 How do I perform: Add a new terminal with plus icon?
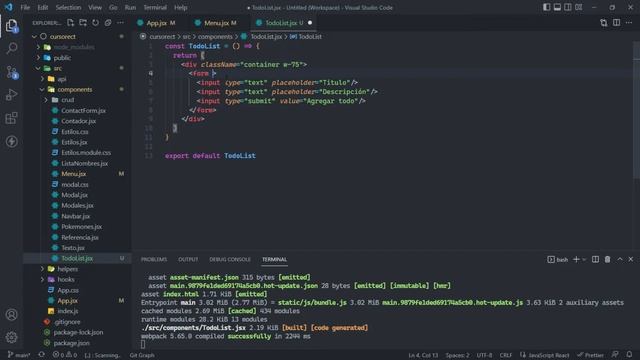tap(576, 259)
